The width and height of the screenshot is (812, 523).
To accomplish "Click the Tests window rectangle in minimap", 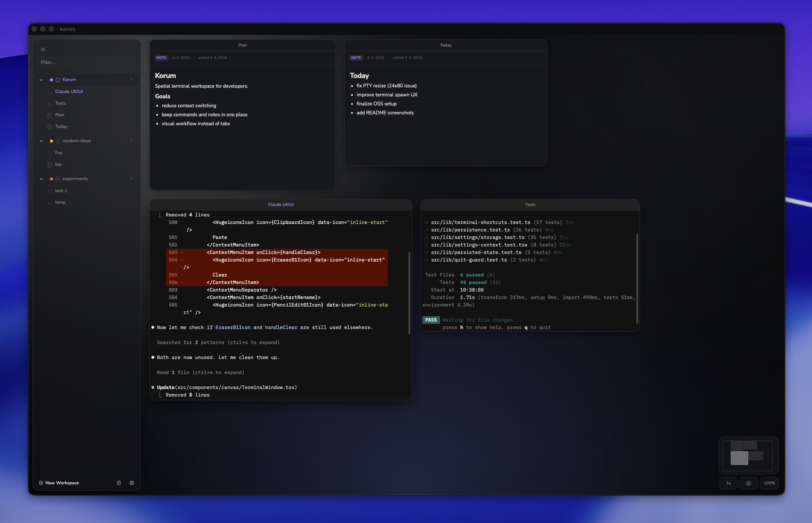I will 756,456.
